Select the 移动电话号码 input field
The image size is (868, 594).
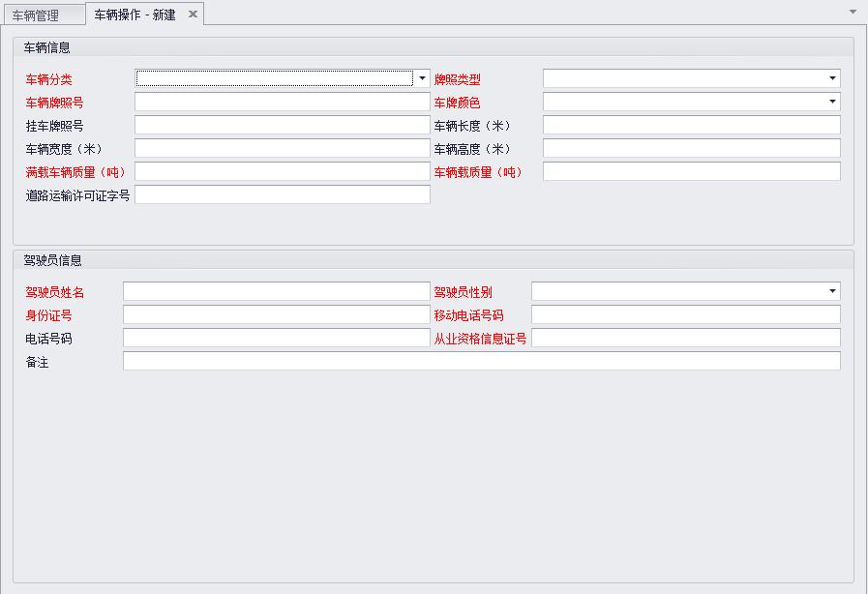click(x=685, y=314)
